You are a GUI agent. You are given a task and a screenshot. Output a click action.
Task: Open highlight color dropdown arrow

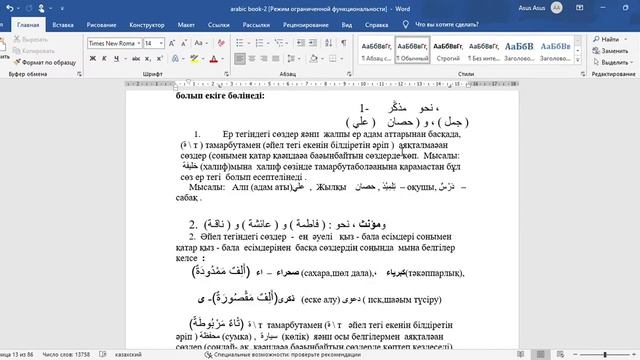coord(203,59)
